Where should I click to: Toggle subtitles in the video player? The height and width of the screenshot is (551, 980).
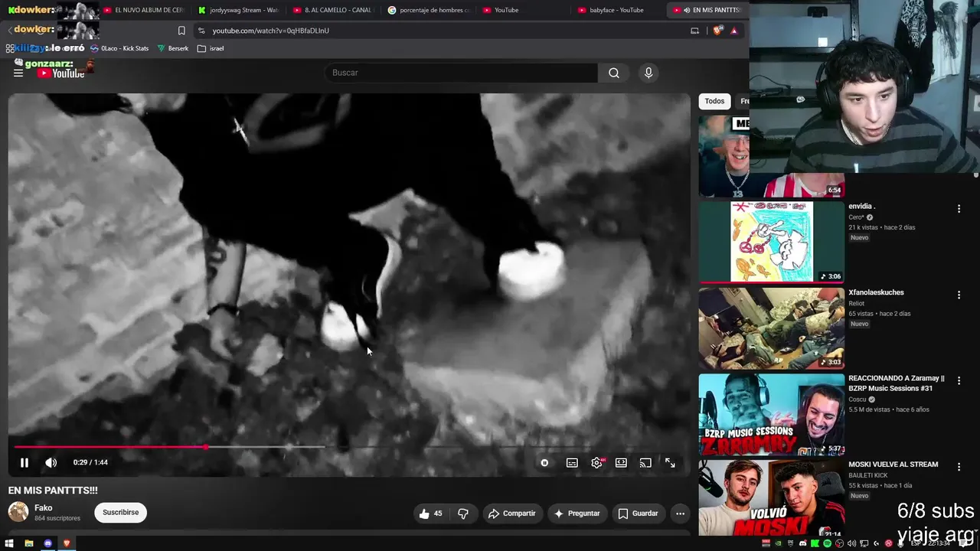coord(572,462)
